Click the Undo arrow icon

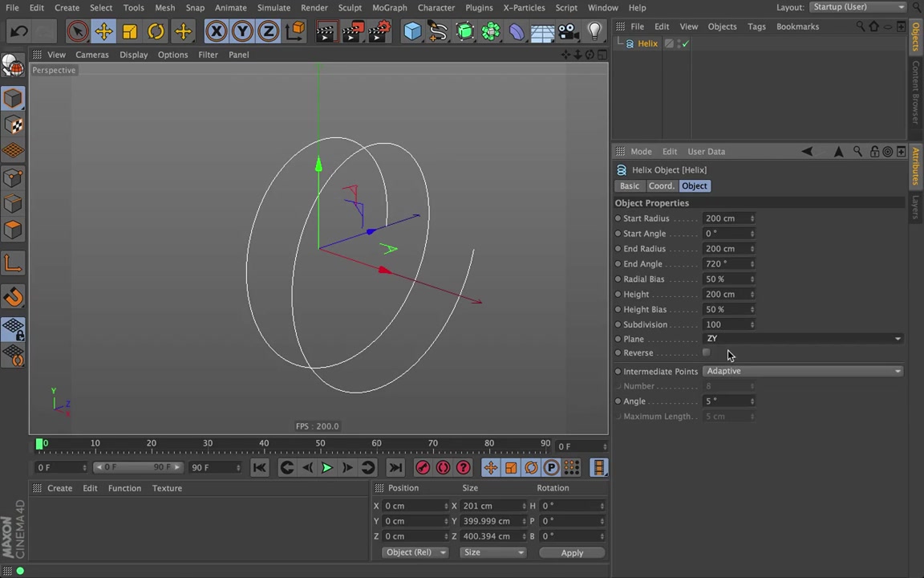pos(19,31)
